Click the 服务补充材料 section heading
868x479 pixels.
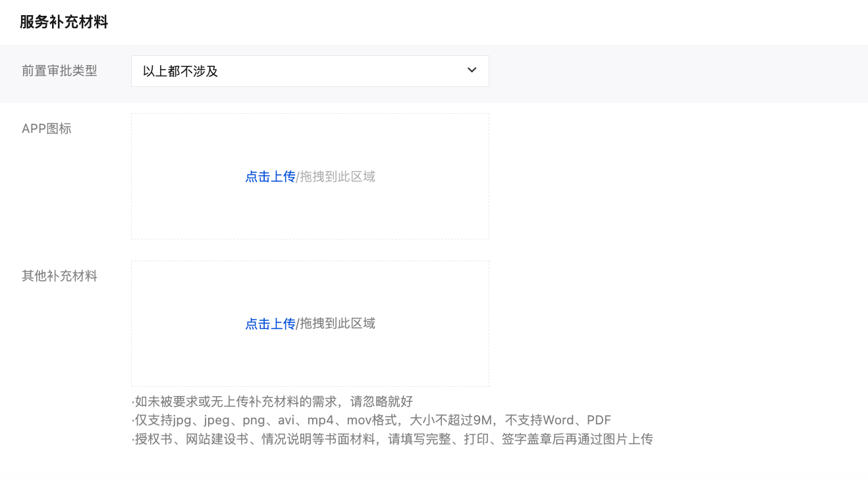coord(64,22)
